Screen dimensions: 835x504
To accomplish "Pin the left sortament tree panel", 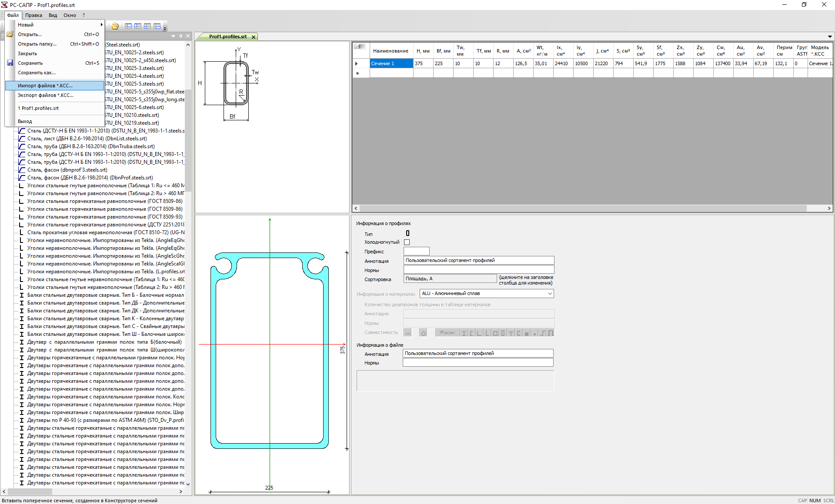I will click(181, 36).
